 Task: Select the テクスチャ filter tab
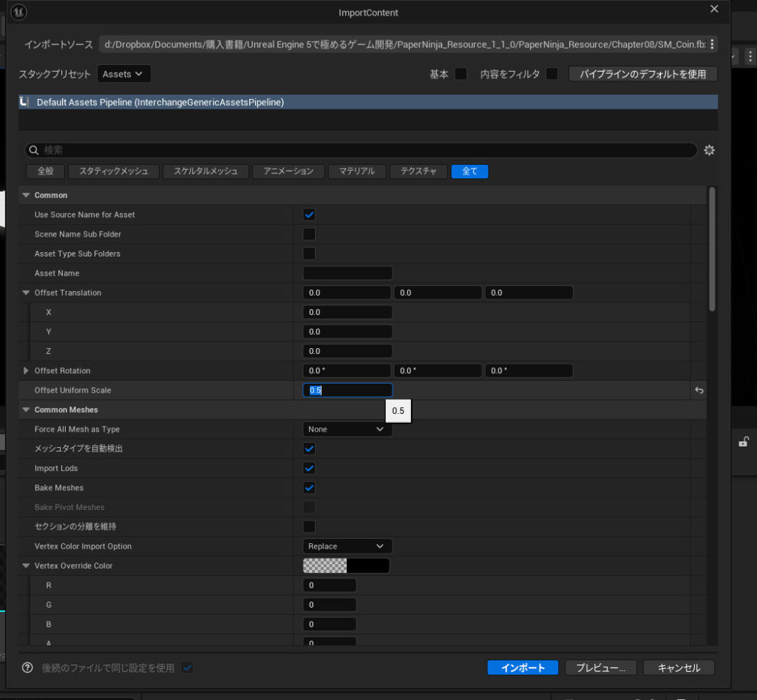tap(418, 171)
